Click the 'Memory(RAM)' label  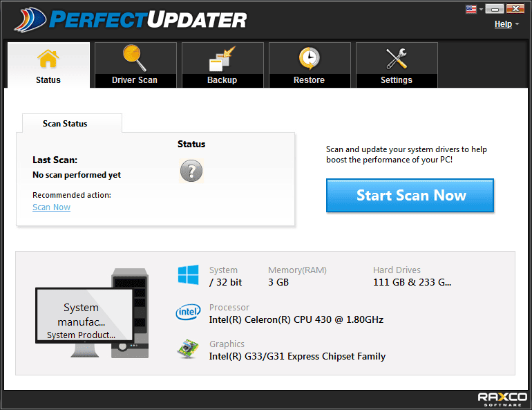tap(297, 270)
